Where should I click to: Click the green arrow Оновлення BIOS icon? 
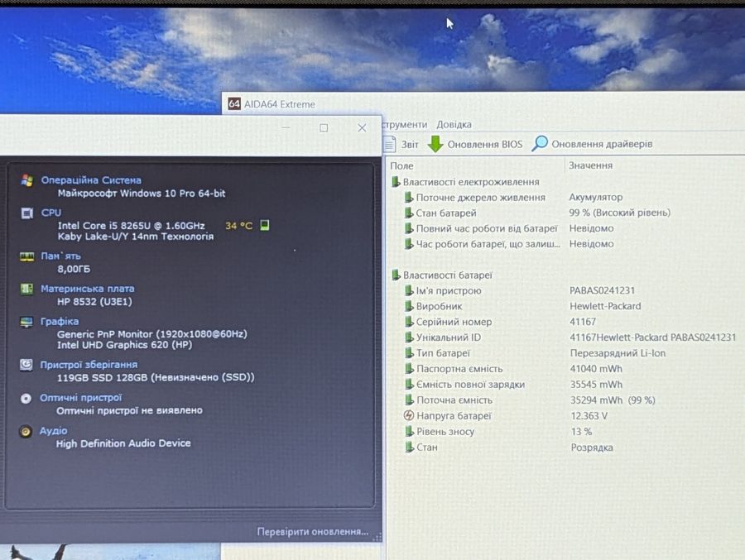coord(435,144)
